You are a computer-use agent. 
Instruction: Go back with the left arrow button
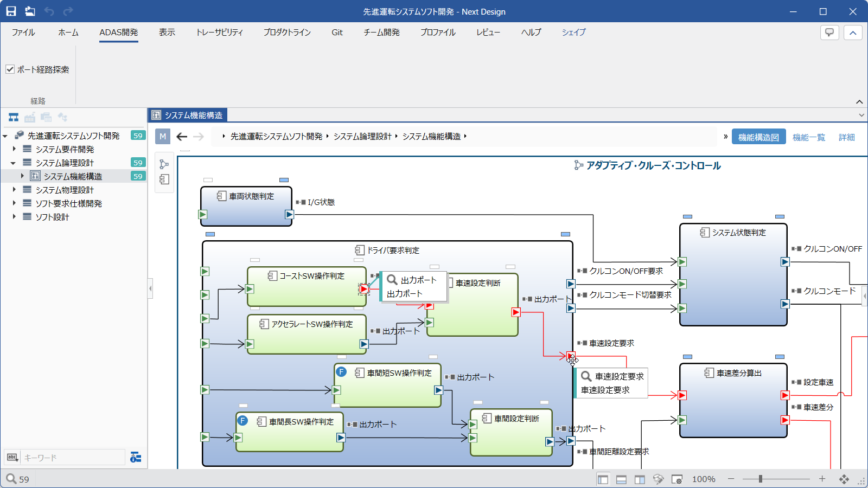pos(182,137)
